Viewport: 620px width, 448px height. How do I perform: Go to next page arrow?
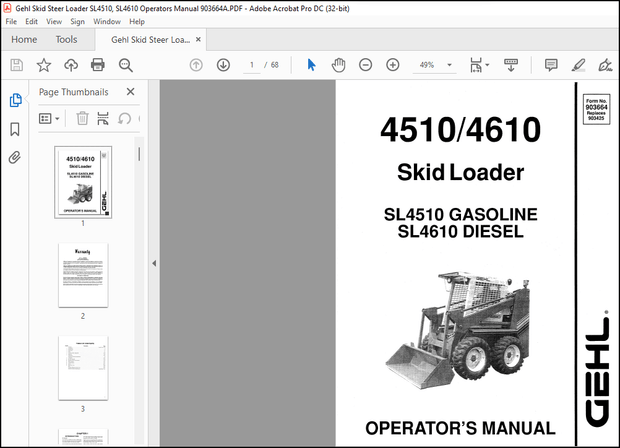223,65
